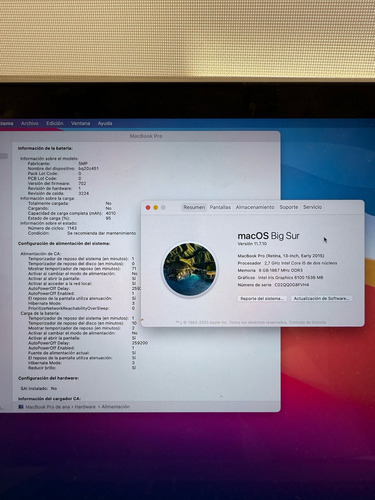375x500 pixels.
Task: Click the 'Número de serie' line
Action: point(273,285)
